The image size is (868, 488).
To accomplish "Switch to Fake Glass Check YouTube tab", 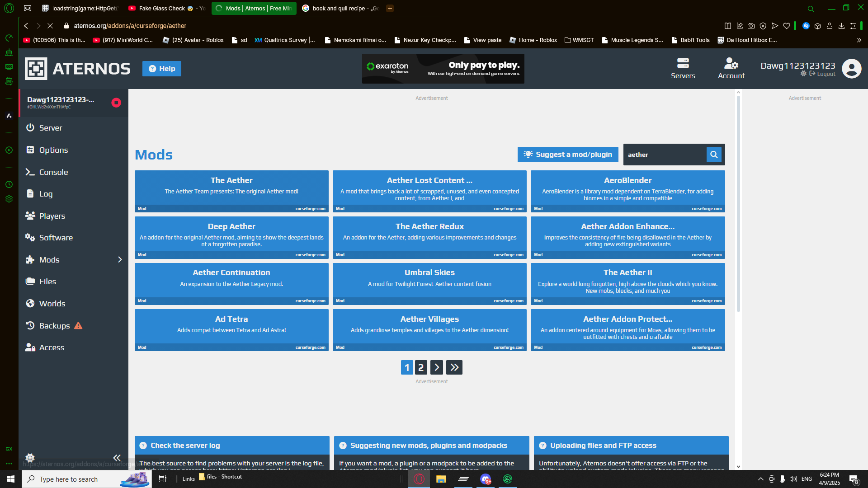I will point(166,8).
